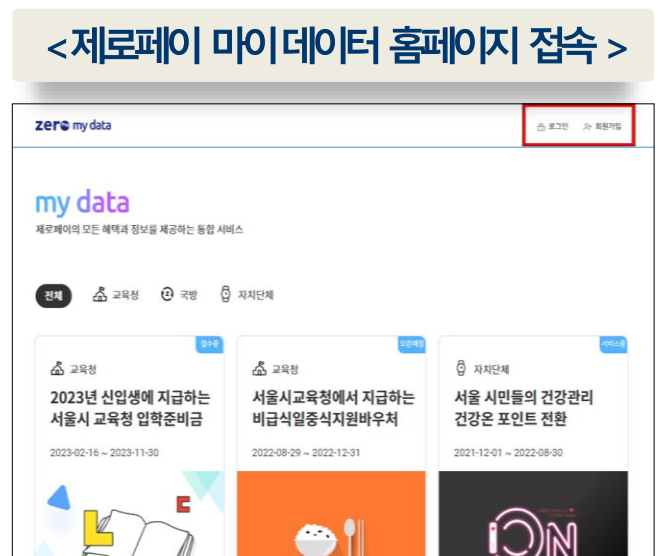Viewport: 667px width, 556px height.
Task: Click the watch icon on the 건강온 card
Action: (x=461, y=368)
